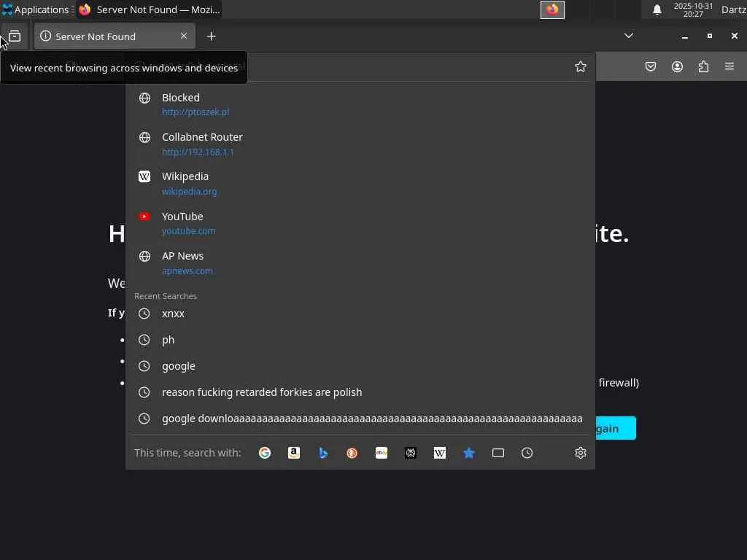Select the Server Not Found tab
The height and width of the screenshot is (560, 747).
115,36
